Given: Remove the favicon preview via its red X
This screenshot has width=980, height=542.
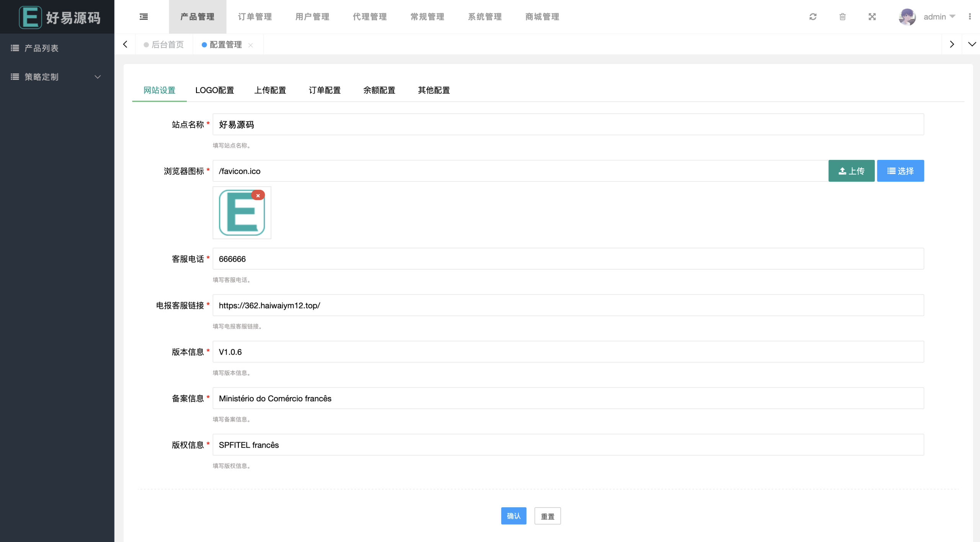Looking at the screenshot, I should click(x=258, y=195).
